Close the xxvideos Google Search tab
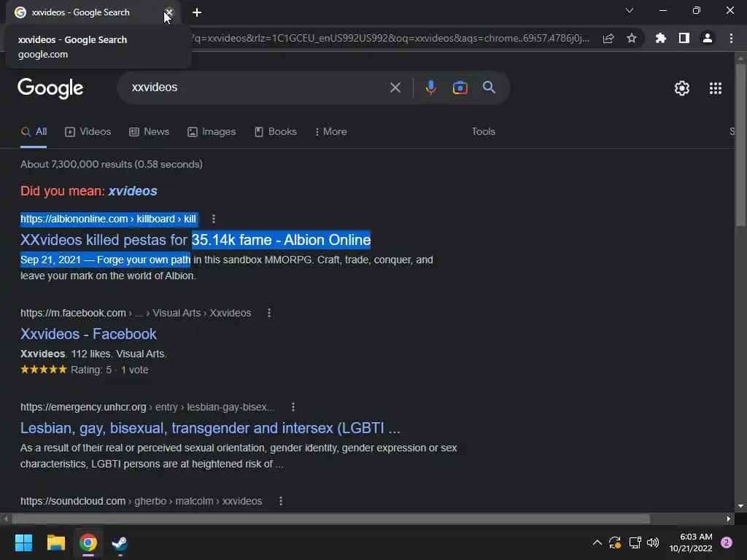Image resolution: width=747 pixels, height=560 pixels. click(169, 12)
